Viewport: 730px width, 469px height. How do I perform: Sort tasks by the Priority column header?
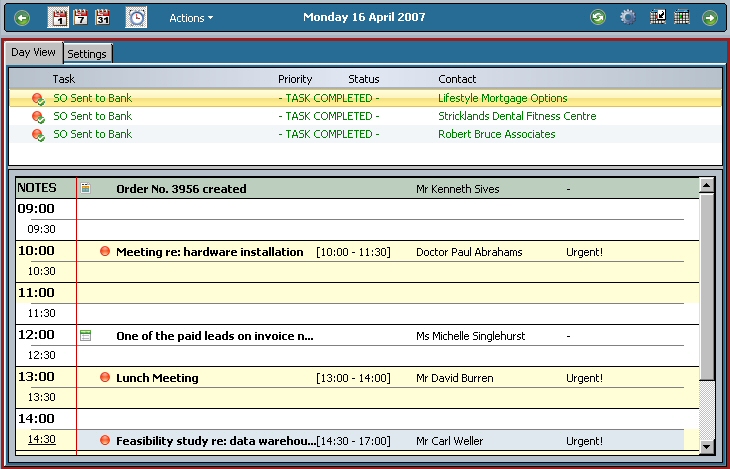click(295, 79)
